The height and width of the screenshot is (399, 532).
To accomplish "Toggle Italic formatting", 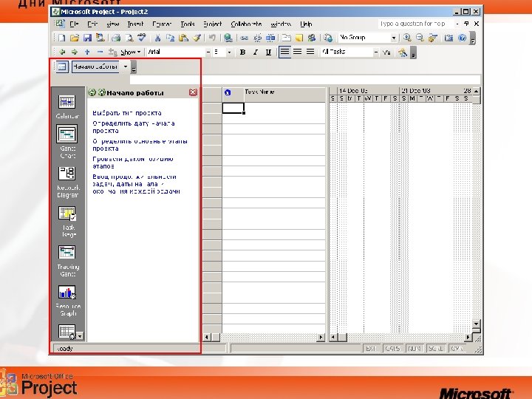I will [x=256, y=52].
